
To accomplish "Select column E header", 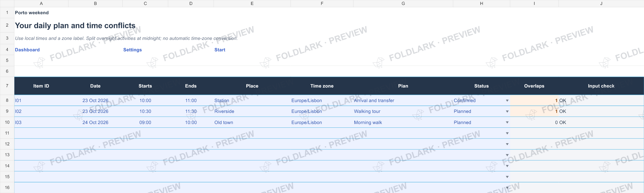I will point(252,3).
